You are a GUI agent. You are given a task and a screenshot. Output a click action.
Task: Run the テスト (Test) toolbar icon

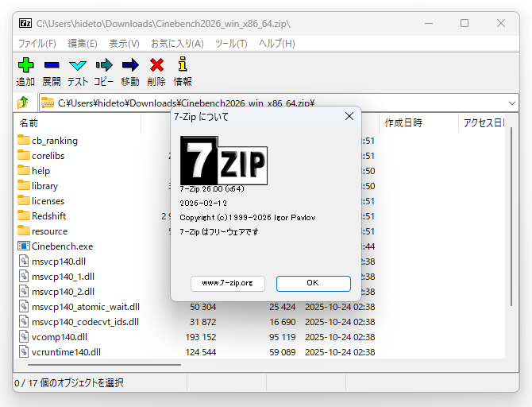(78, 65)
